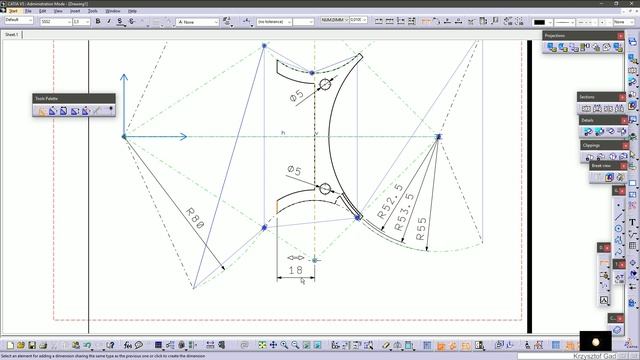Click the Zoom In icon
Viewport: 640px width, 360px height.
[x=284, y=345]
